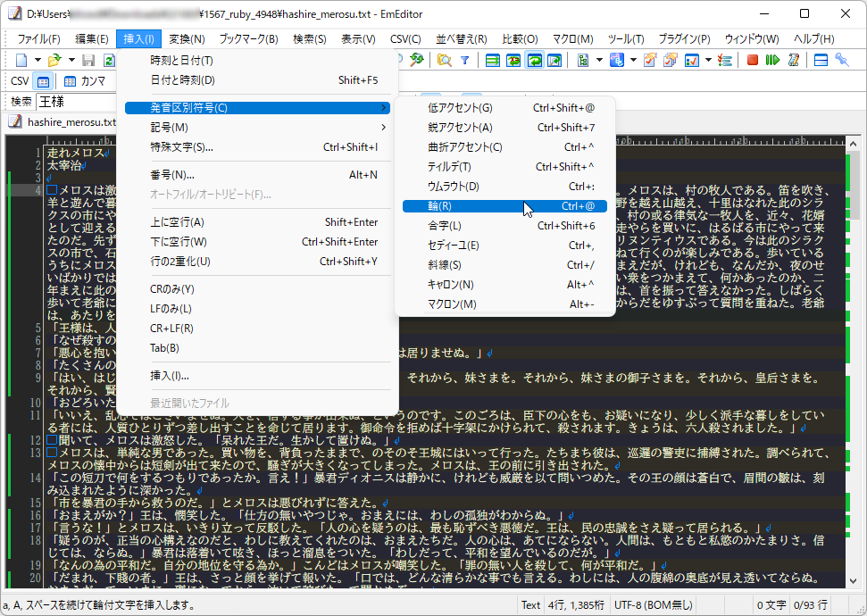Click the marker list icon
867x616 pixels.
point(724,61)
